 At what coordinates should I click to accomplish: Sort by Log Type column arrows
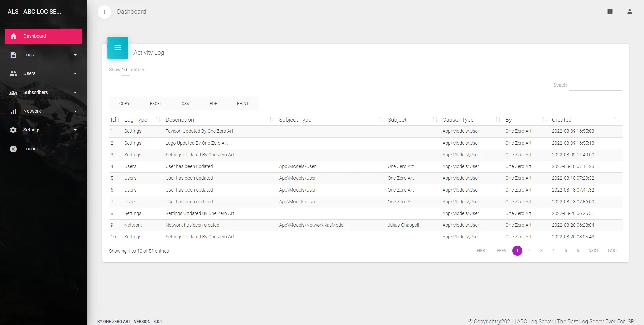[x=158, y=120]
